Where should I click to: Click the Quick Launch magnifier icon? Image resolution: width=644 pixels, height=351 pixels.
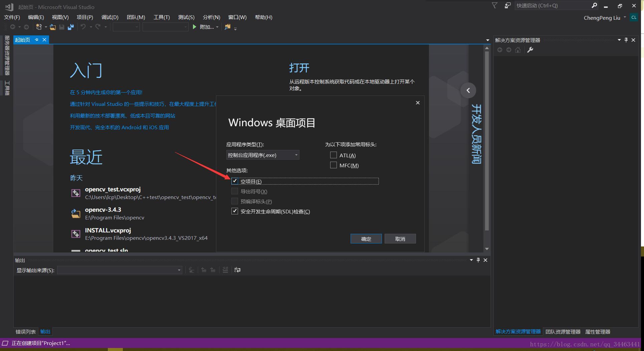pyautogui.click(x=594, y=5)
